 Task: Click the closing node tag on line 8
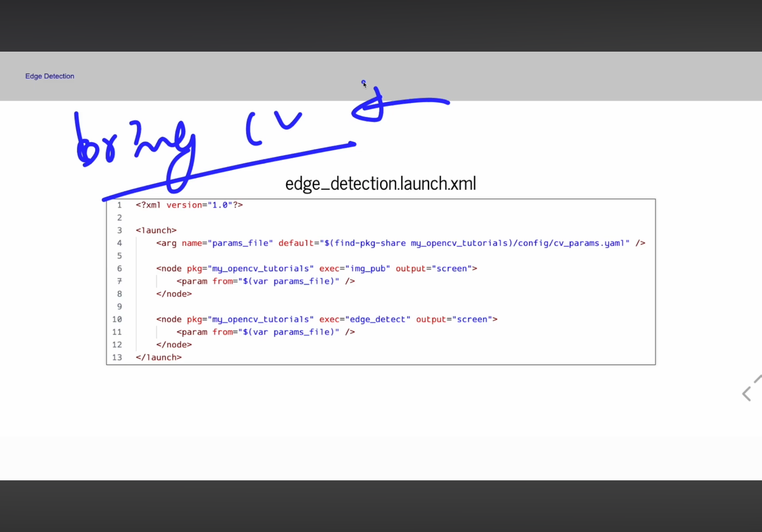click(x=174, y=294)
